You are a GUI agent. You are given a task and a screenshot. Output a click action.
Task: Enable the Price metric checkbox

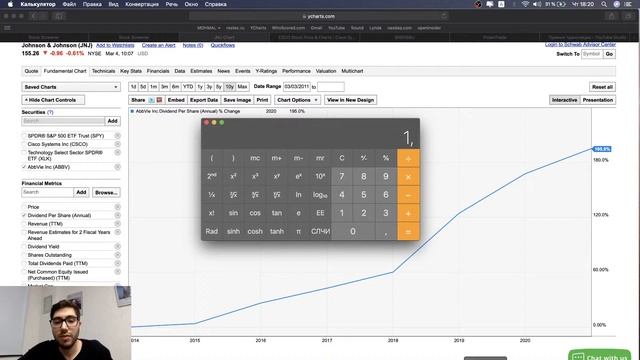pyautogui.click(x=24, y=207)
